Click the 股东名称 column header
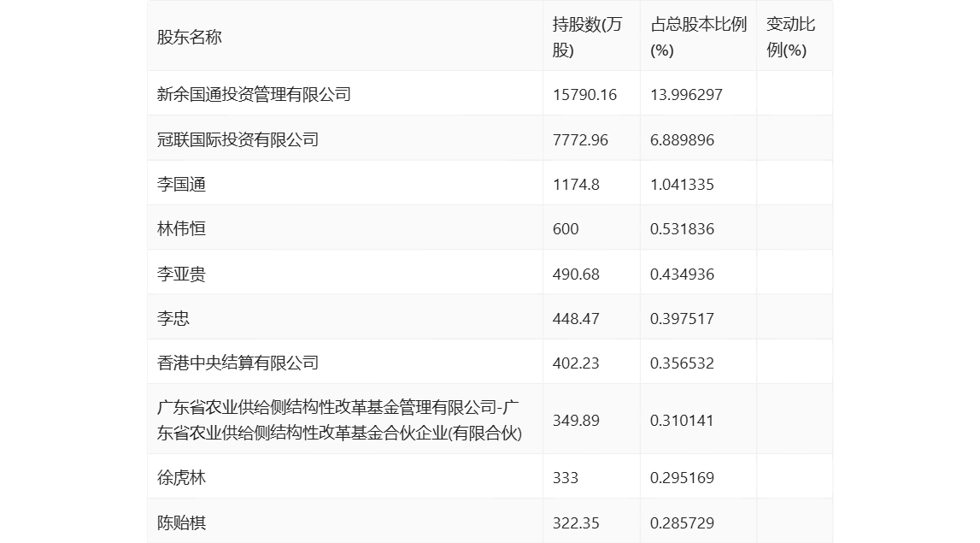Image resolution: width=980 pixels, height=543 pixels. [x=190, y=38]
